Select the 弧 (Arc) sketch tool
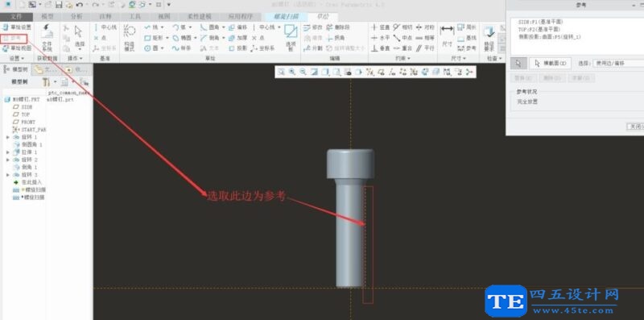 [x=180, y=27]
